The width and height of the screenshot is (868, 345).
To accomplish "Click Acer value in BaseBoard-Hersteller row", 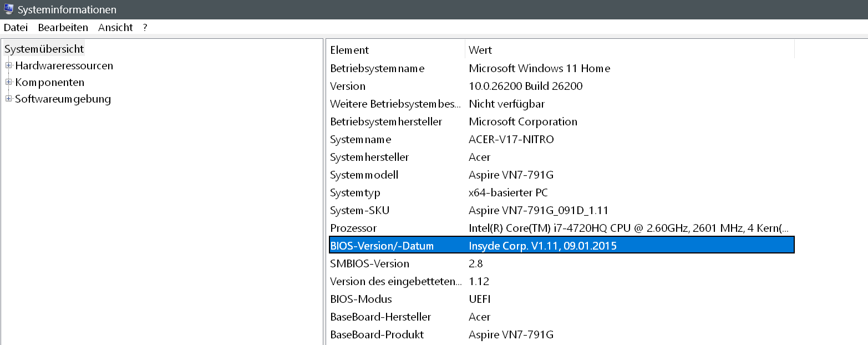I will tap(480, 317).
